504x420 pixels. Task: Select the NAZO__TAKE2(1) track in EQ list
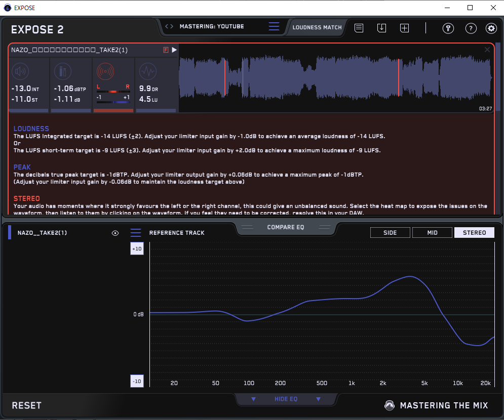[42, 233]
